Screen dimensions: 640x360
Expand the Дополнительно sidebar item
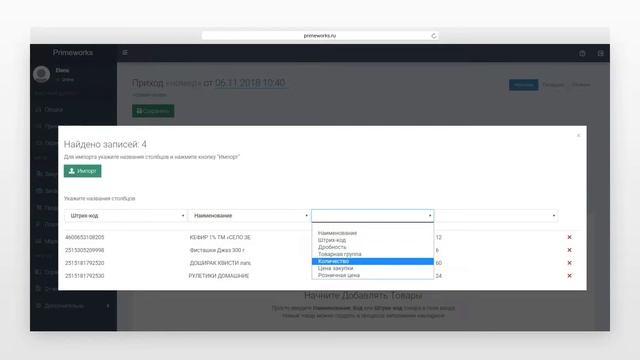click(73, 305)
